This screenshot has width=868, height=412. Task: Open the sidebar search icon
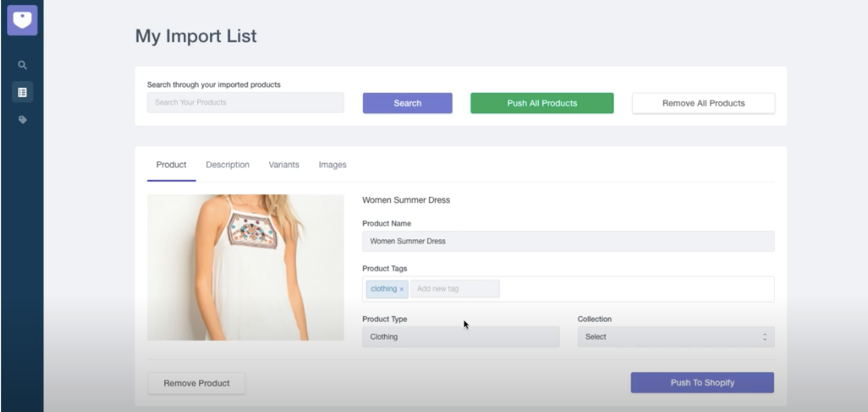click(x=22, y=65)
